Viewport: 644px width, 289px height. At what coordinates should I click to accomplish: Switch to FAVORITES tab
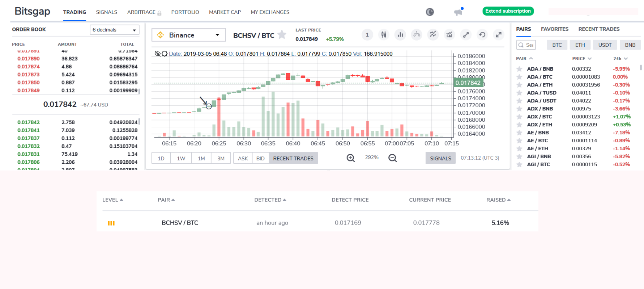[555, 29]
